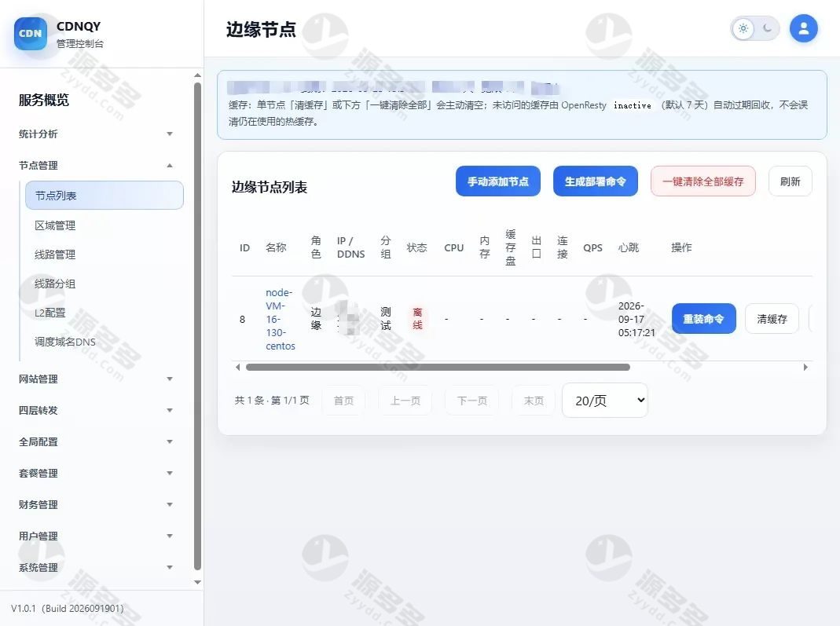Image resolution: width=840 pixels, height=626 pixels.
Task: Click 名称 column header
Action: (276, 247)
